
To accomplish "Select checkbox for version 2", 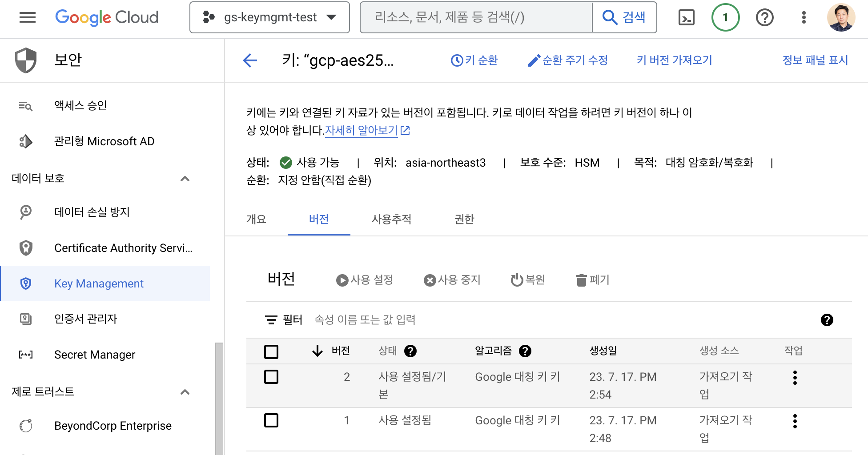I will pos(271,377).
